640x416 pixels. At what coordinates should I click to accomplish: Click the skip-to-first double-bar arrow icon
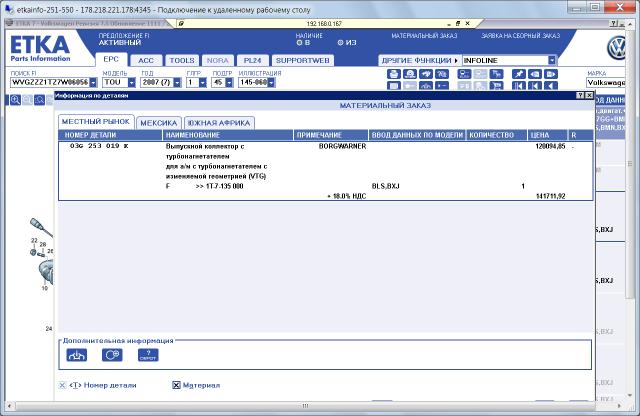pos(519,86)
